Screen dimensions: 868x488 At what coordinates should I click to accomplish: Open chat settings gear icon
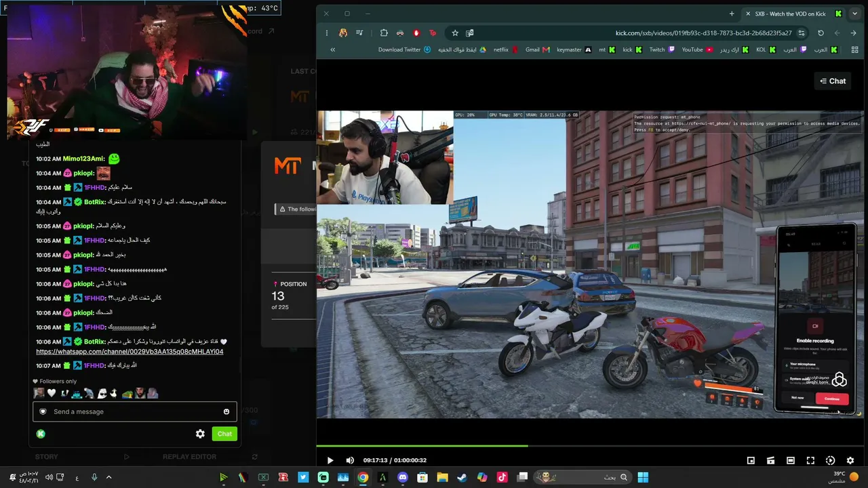point(200,434)
